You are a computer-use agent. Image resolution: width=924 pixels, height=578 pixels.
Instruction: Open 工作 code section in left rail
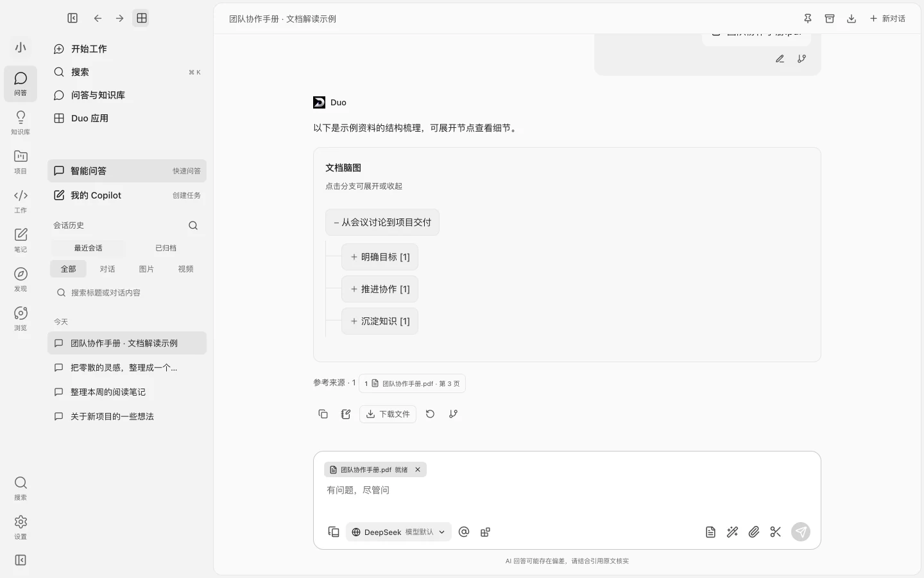click(x=21, y=201)
